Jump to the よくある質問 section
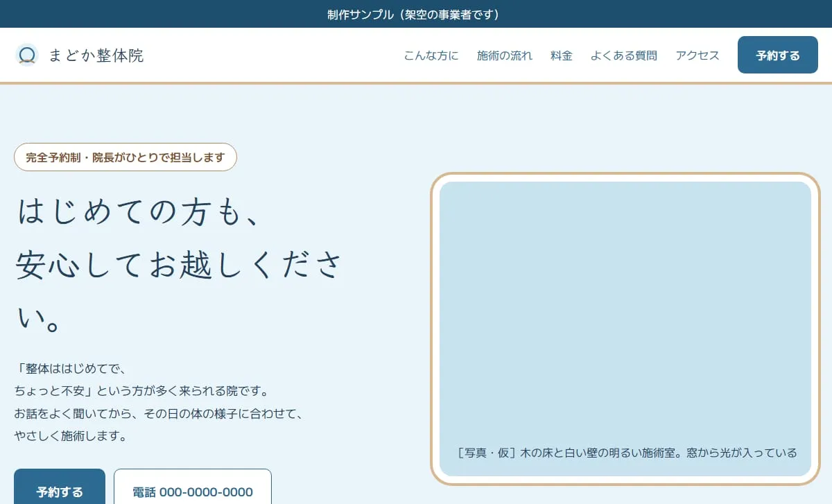This screenshot has height=504, width=832. [624, 55]
